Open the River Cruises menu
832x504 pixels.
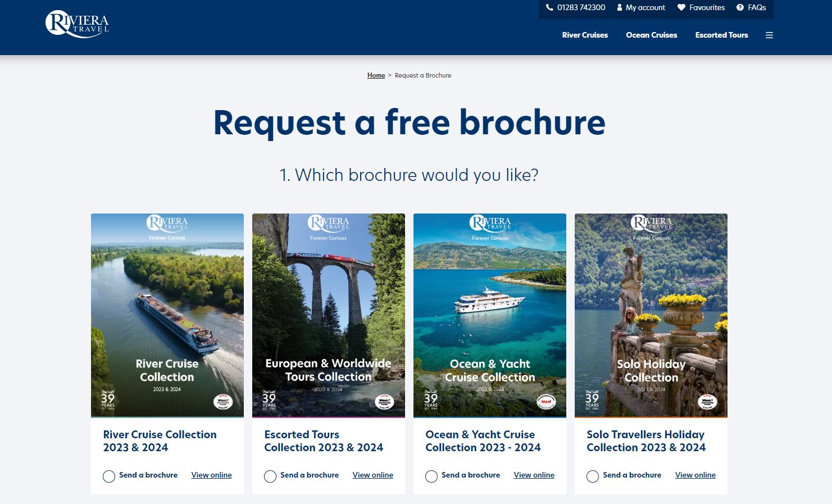[585, 35]
